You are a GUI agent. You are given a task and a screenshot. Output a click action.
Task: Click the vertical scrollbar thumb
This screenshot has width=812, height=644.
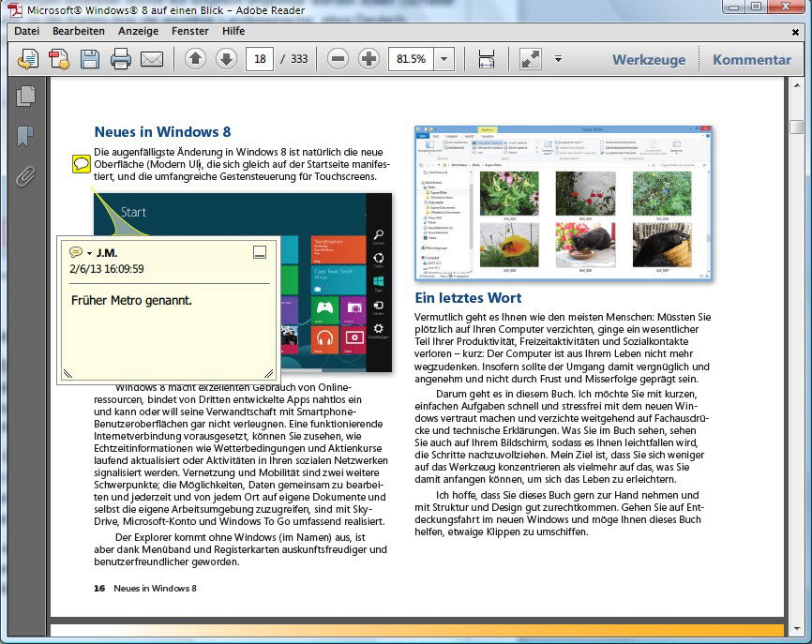[796, 127]
